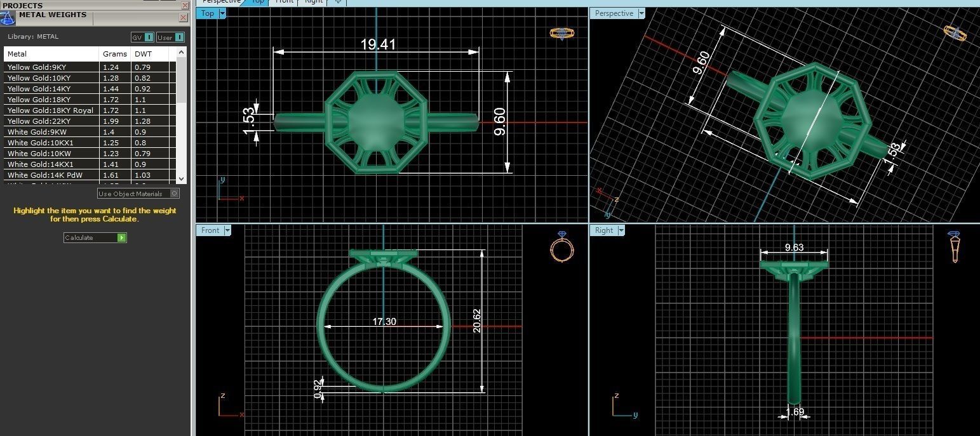
Task: Switch to the Top tab at top
Action: click(x=257, y=2)
